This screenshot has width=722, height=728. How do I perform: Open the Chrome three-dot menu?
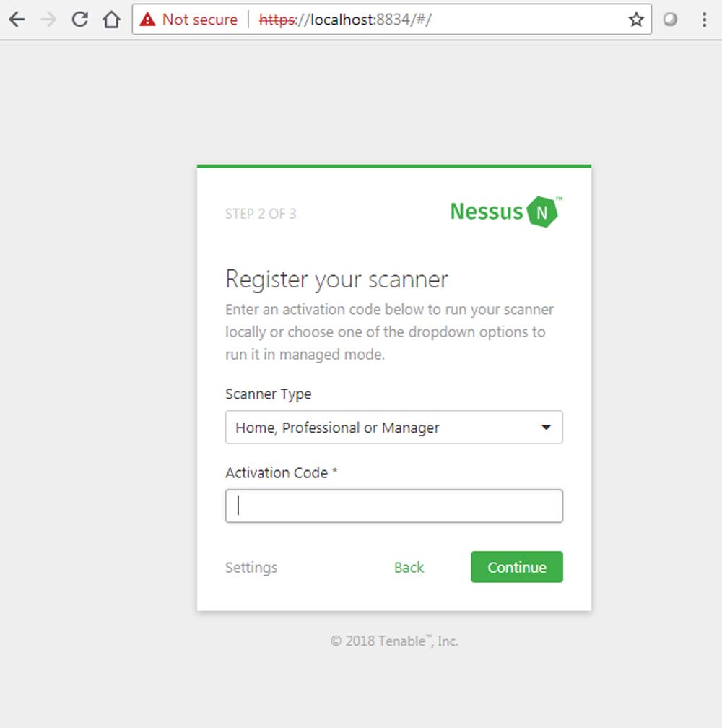[x=704, y=19]
